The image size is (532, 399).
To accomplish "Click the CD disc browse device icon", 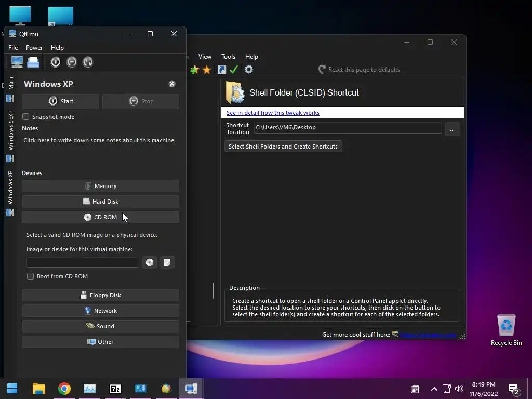I will coord(150,262).
